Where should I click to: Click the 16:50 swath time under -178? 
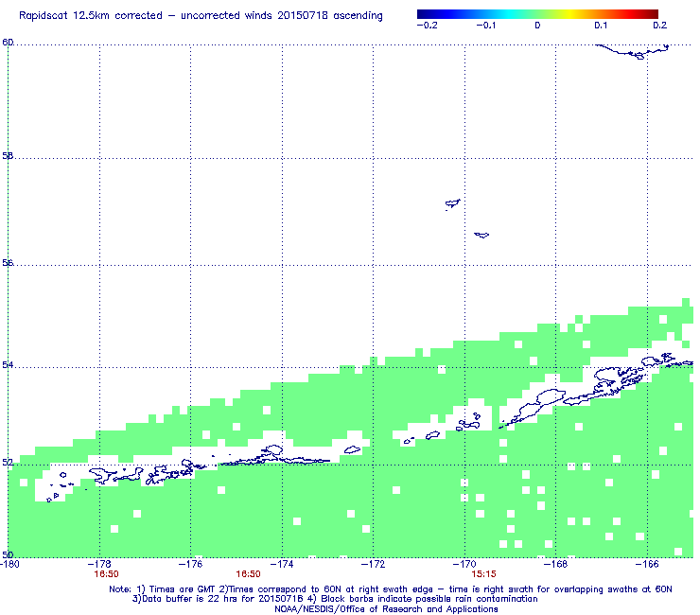coord(106,574)
